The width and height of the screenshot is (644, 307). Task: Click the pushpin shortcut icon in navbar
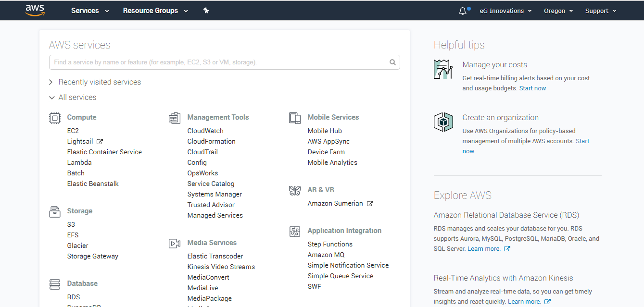tap(206, 11)
